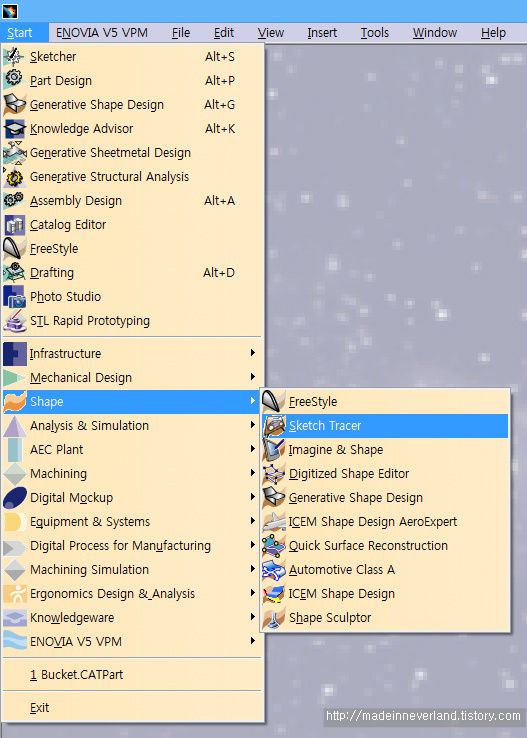
Task: Click the Quick Surface Reconstruction icon
Action: point(274,545)
